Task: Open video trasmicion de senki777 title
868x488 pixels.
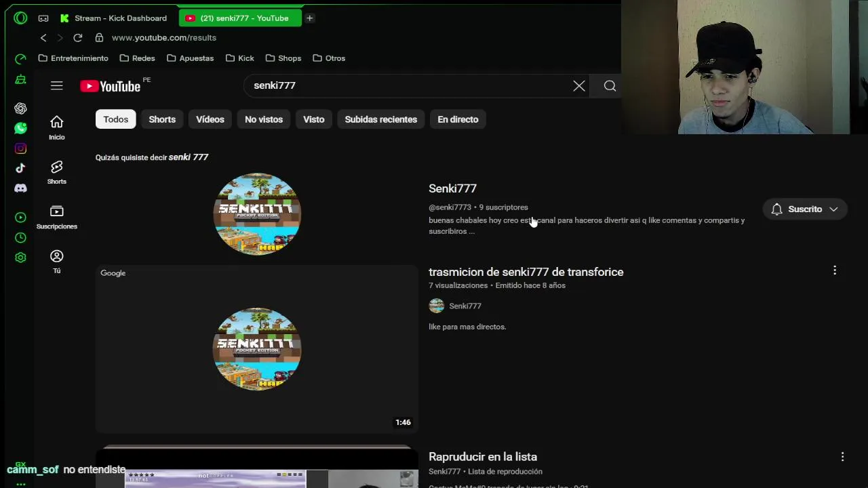Action: pyautogui.click(x=526, y=272)
